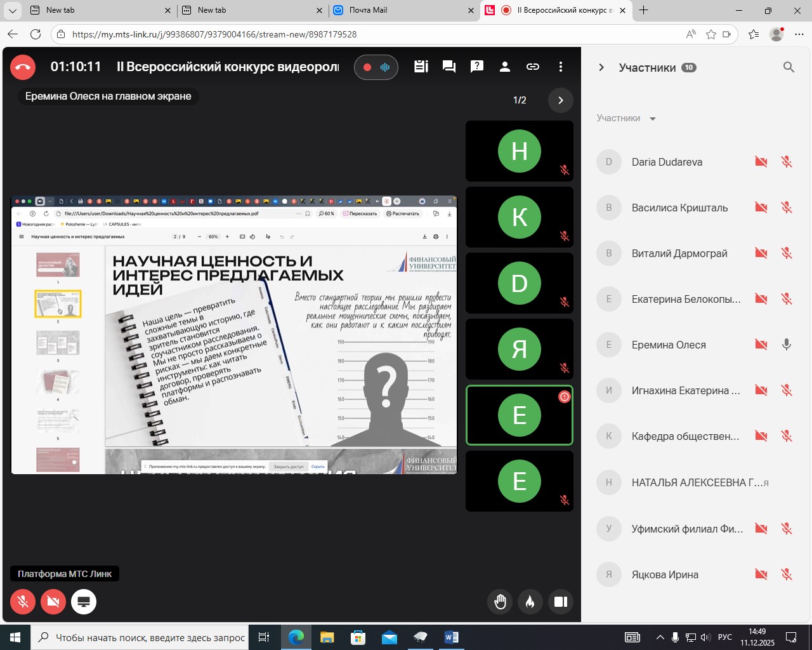Open the chat messages icon

tap(449, 67)
